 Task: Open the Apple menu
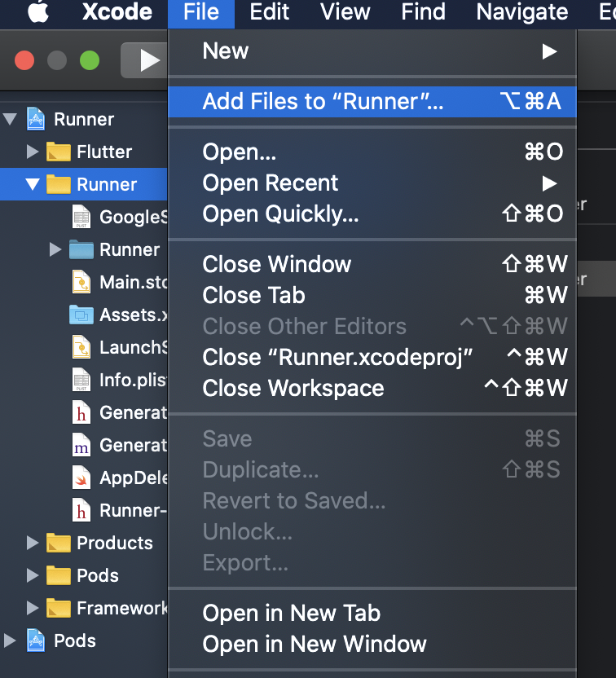pyautogui.click(x=38, y=11)
